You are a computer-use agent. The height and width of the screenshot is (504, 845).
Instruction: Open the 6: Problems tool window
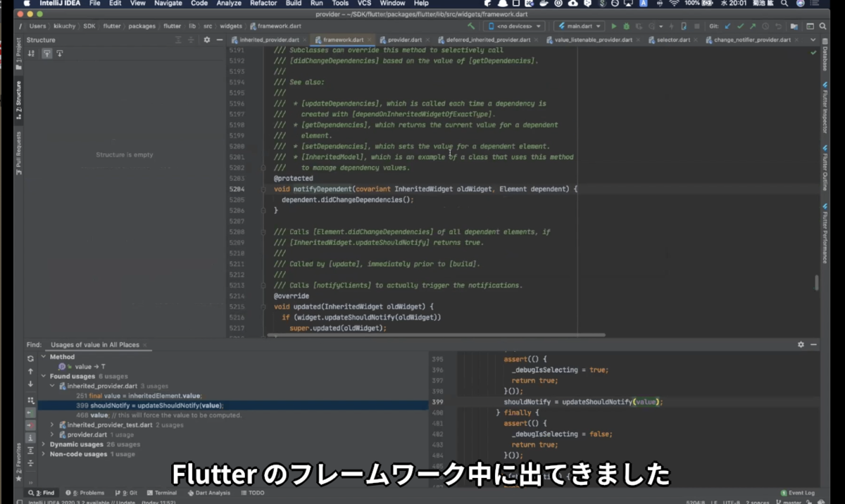pyautogui.click(x=84, y=493)
